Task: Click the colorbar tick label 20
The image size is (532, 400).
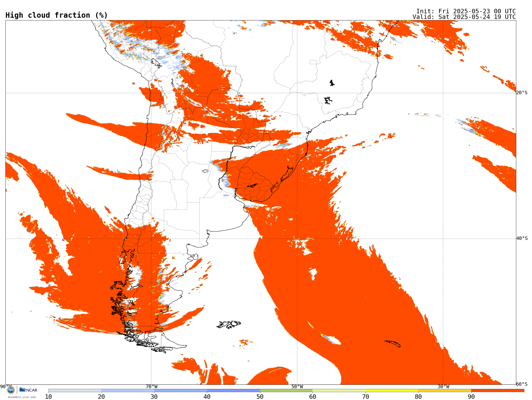Action: coord(101,397)
